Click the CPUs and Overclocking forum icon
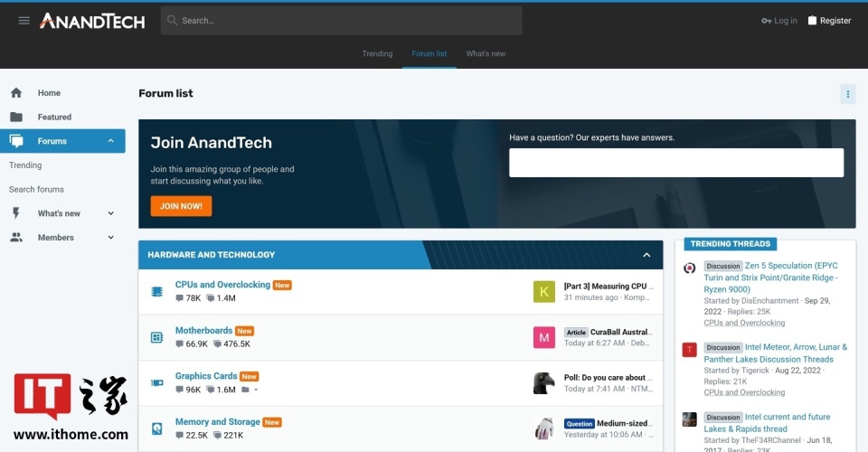This screenshot has width=868, height=452. pyautogui.click(x=156, y=292)
